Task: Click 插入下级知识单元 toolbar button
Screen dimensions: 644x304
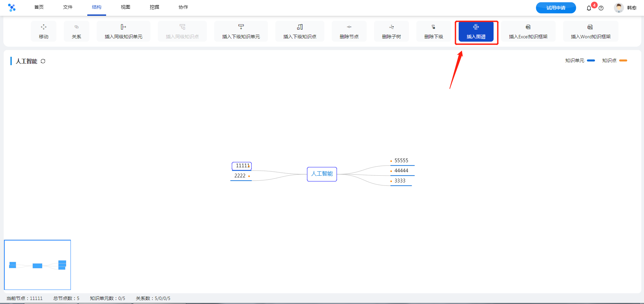Action: tap(241, 31)
